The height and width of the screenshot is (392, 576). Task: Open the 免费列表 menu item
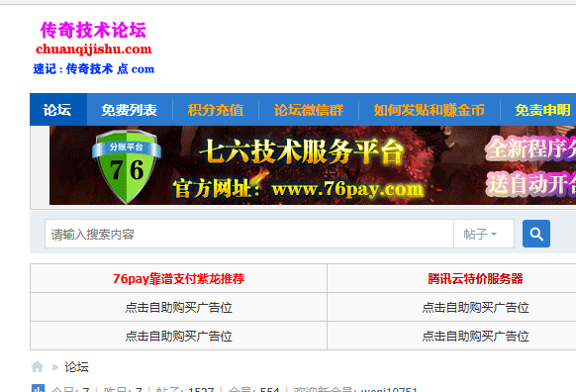(x=130, y=110)
